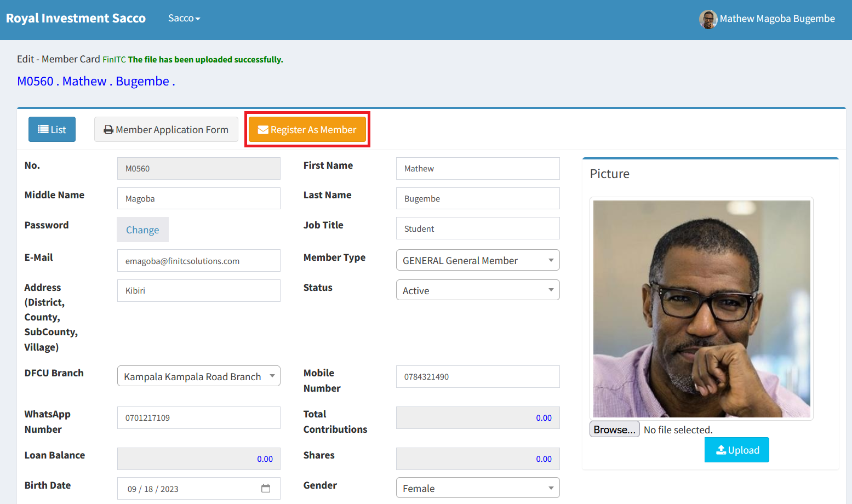Expand the Gender dropdown

pos(477,488)
